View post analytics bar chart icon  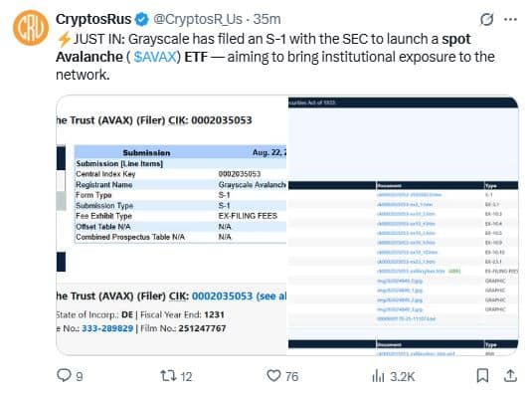(378, 376)
